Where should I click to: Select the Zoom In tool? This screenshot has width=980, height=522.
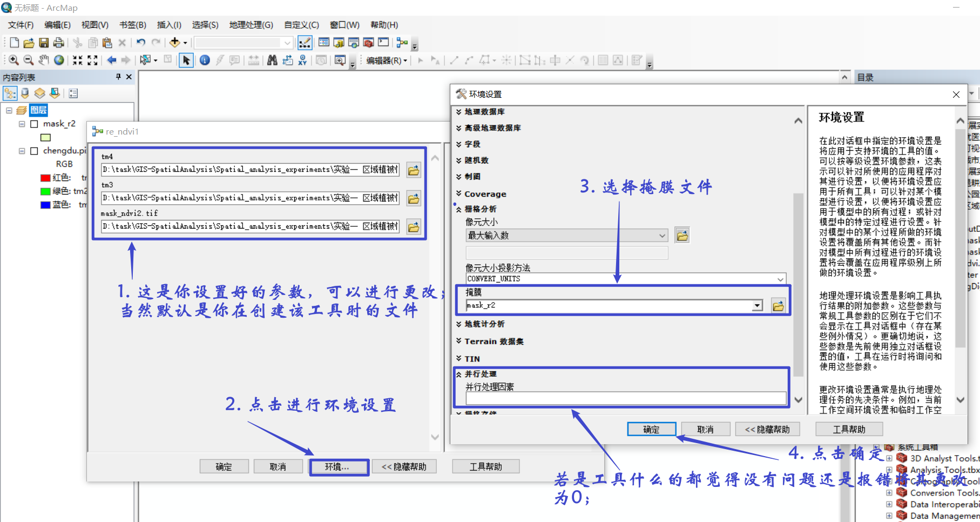click(x=14, y=60)
